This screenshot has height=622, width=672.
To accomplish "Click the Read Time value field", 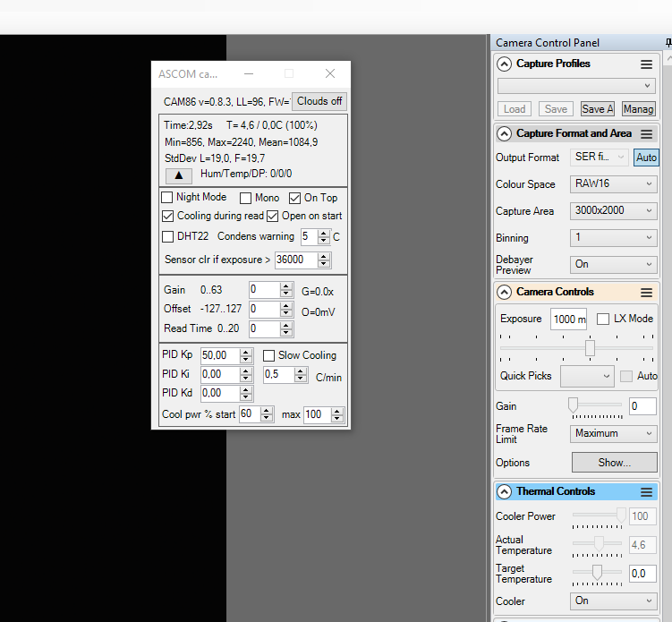I will (265, 328).
